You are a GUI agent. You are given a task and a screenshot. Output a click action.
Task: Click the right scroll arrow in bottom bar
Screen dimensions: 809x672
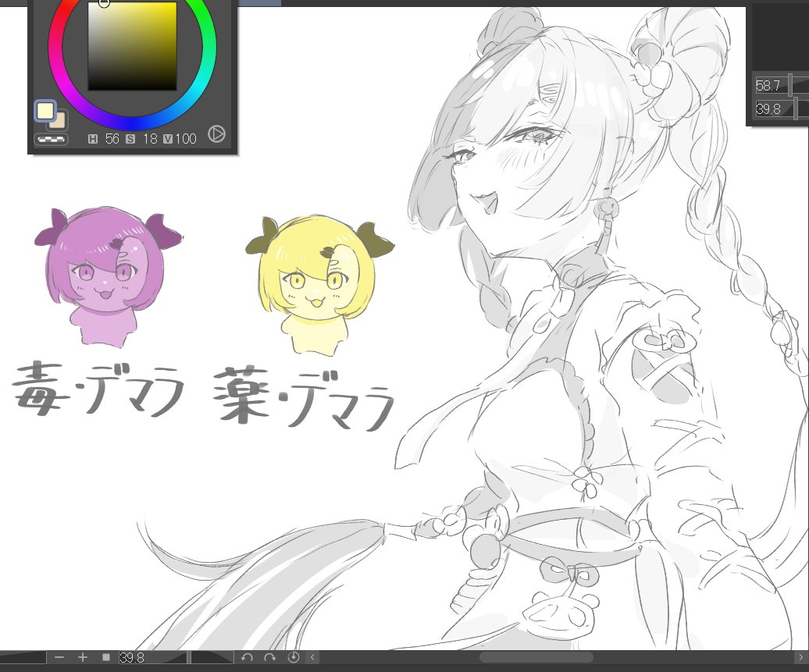(800, 657)
